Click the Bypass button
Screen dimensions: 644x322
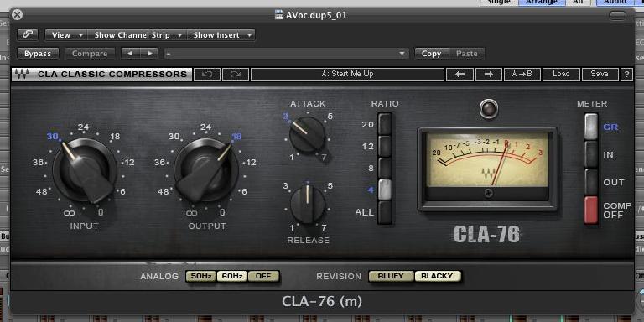38,54
